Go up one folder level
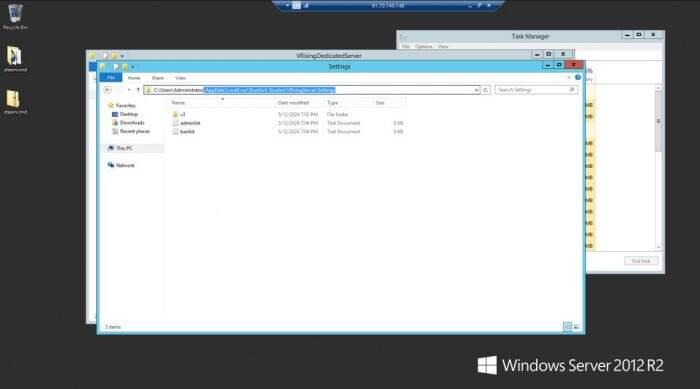This screenshot has height=389, width=700. [138, 90]
